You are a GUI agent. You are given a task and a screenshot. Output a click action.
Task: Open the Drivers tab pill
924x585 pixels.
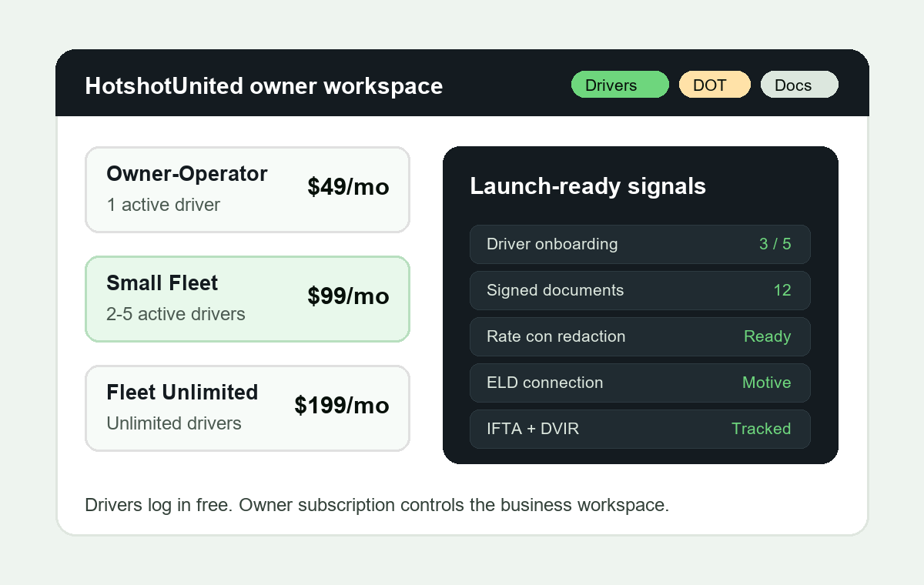point(620,85)
